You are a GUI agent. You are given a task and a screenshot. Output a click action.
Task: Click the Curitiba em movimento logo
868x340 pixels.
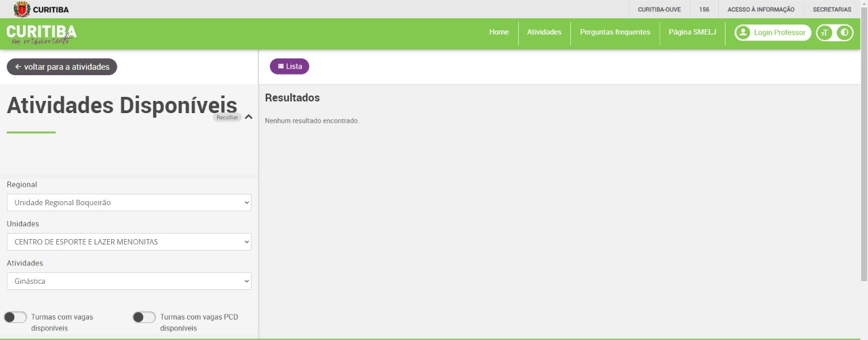tap(41, 35)
